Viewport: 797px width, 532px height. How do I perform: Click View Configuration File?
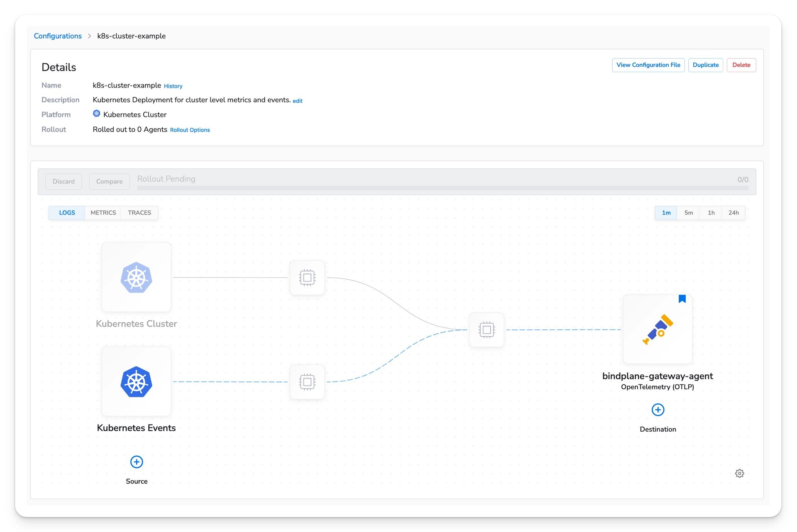pyautogui.click(x=648, y=65)
